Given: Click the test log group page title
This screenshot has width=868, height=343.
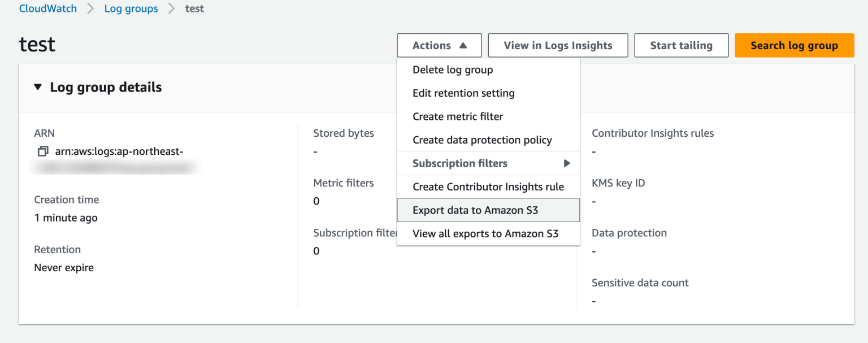Looking at the screenshot, I should [x=37, y=45].
